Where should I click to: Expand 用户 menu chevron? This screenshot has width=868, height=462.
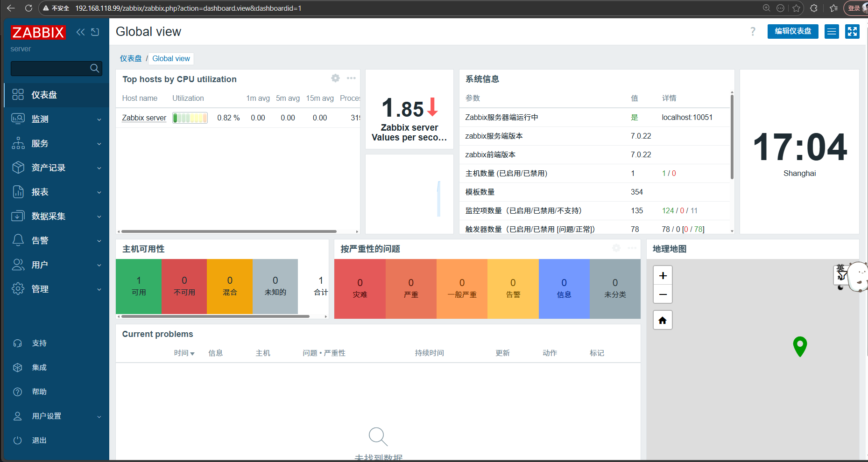(99, 265)
